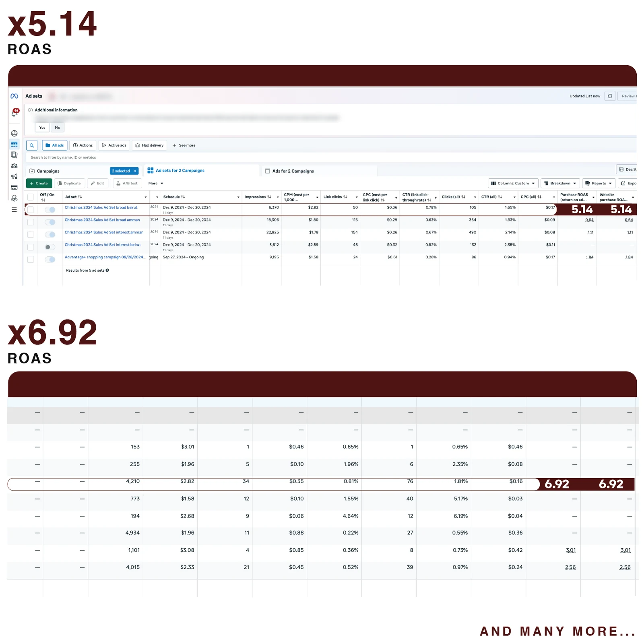
Task: Open the Audiences people sidebar icon
Action: click(14, 165)
